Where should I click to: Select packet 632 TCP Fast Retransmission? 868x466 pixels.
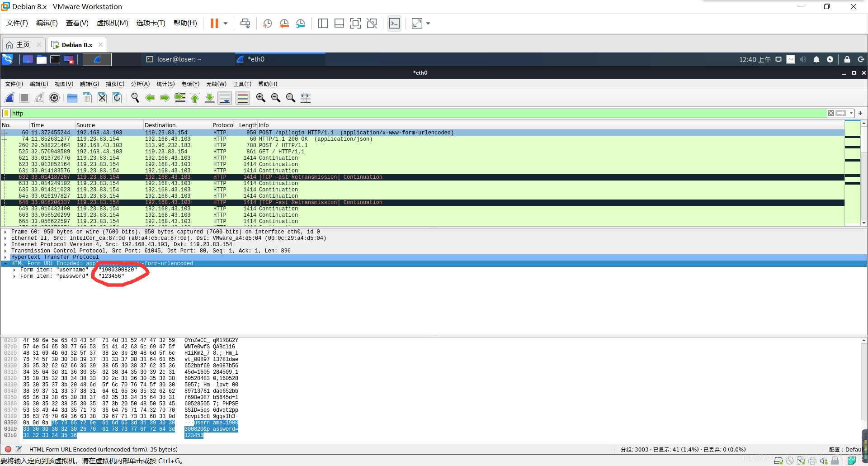click(423, 177)
